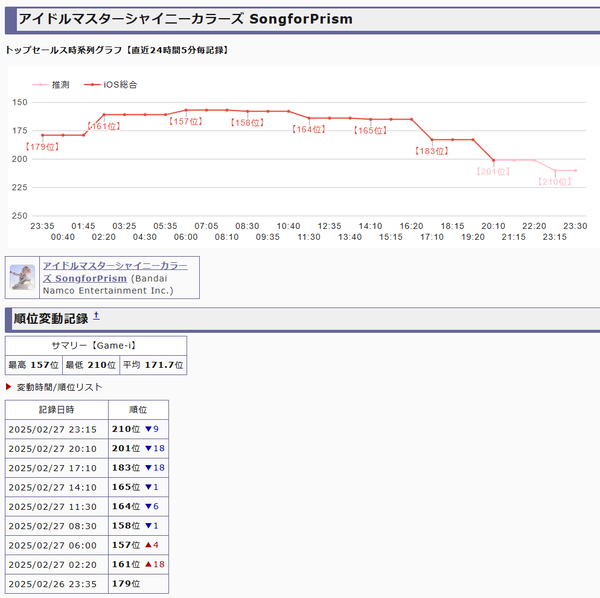600x598 pixels.
Task: Select row 2025/02/27 11:30 date cell
Action: pyautogui.click(x=57, y=507)
